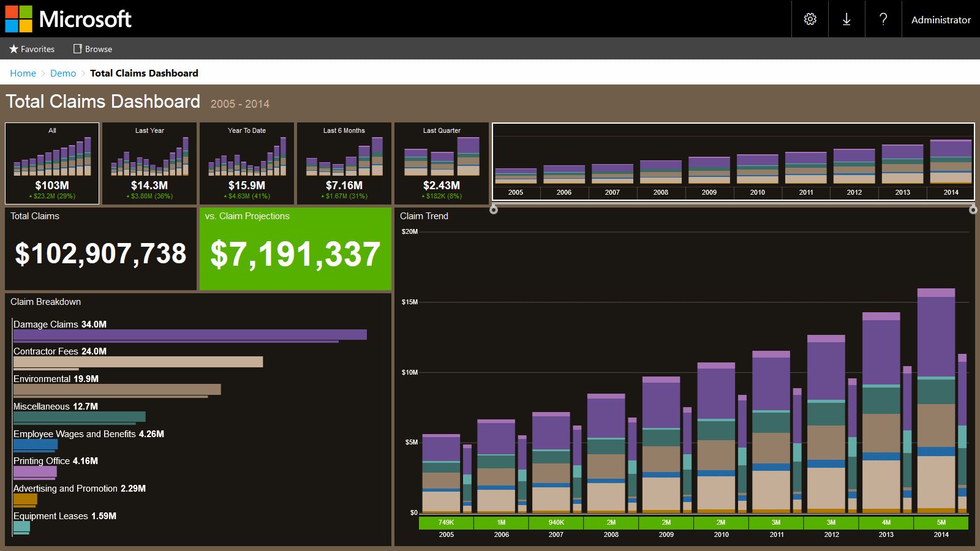This screenshot has width=980, height=551.
Task: Select 2009 in the year range selector
Action: click(709, 192)
